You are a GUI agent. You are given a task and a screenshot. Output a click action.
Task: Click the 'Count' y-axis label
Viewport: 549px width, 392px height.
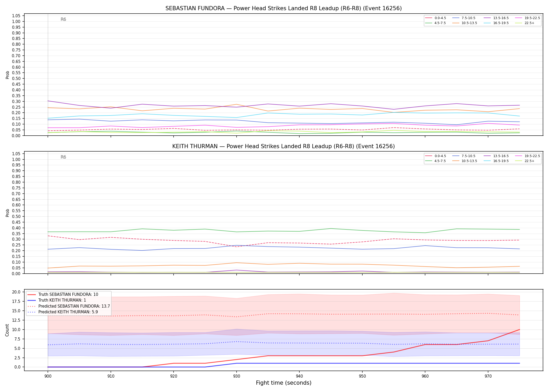7,330
